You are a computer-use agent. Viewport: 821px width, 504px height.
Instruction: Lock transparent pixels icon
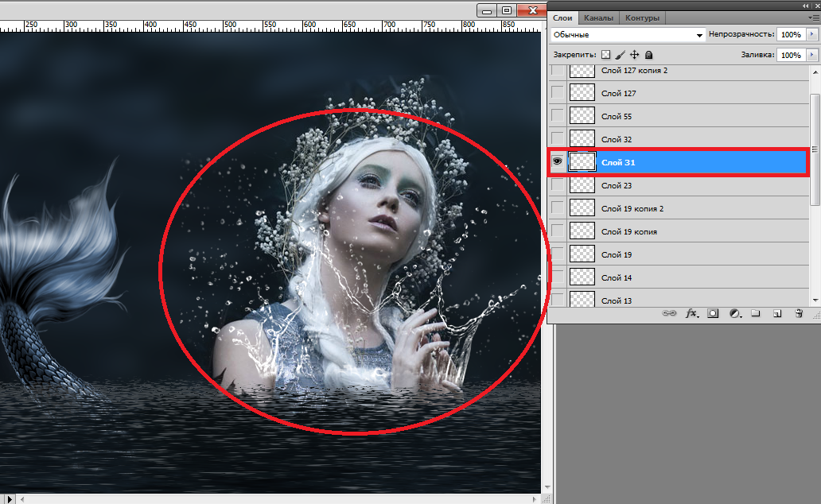pyautogui.click(x=605, y=55)
